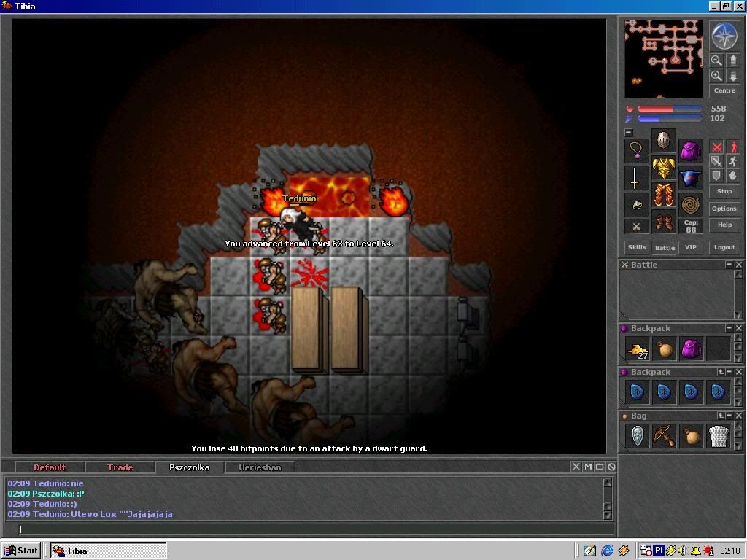Close the Battle panel
The image size is (747, 560).
pyautogui.click(x=738, y=264)
